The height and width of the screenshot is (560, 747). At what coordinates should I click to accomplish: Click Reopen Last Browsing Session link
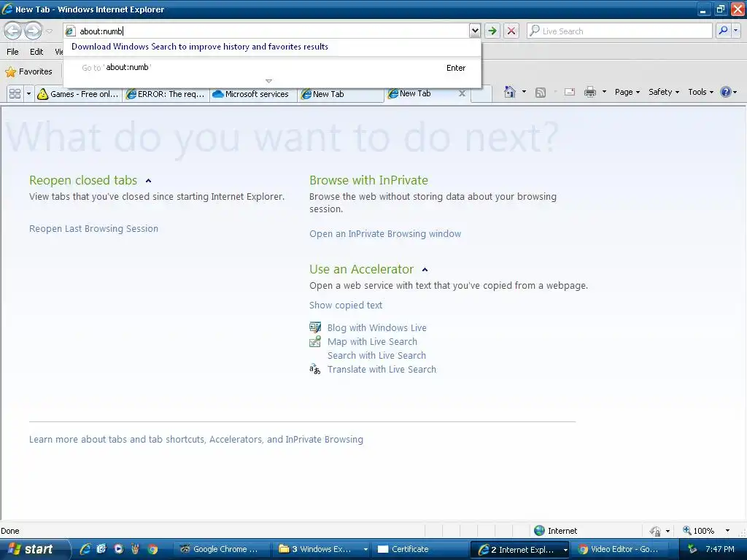pos(93,229)
